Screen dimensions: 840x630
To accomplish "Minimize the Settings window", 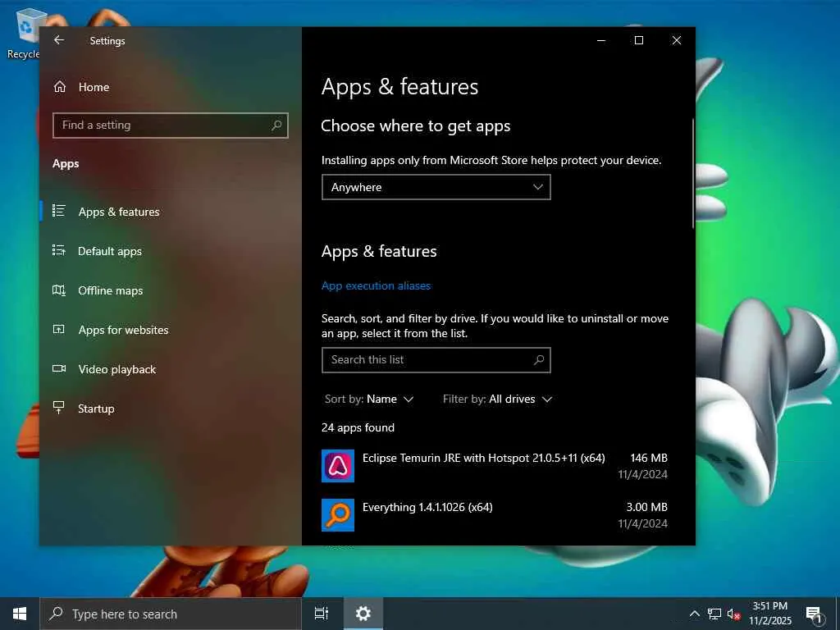I will (x=601, y=40).
